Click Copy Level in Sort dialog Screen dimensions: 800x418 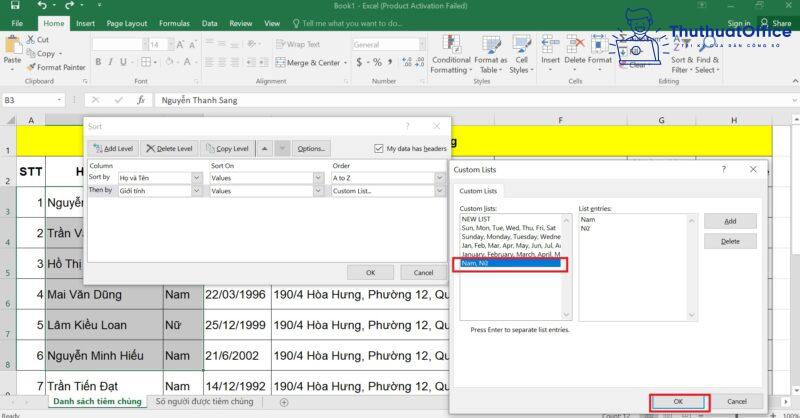(x=228, y=149)
